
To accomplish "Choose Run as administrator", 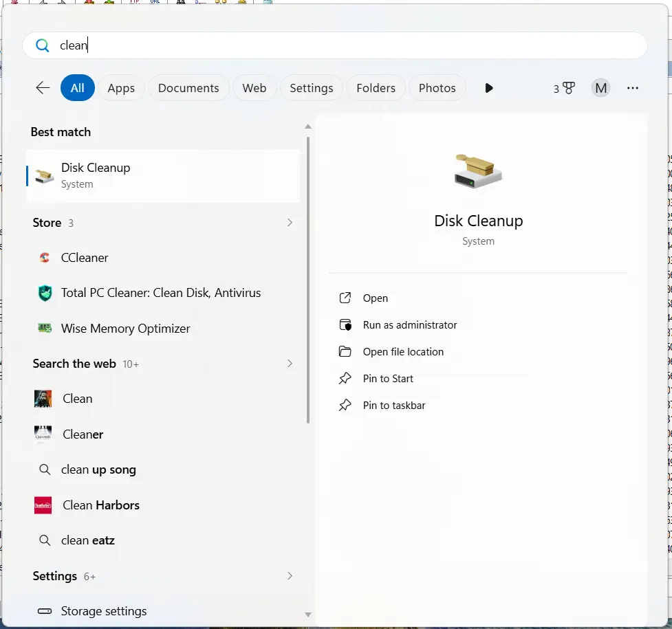I will click(410, 324).
